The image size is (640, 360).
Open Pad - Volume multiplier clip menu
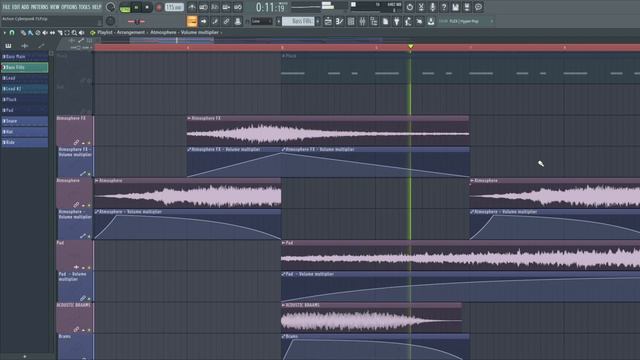(283, 274)
